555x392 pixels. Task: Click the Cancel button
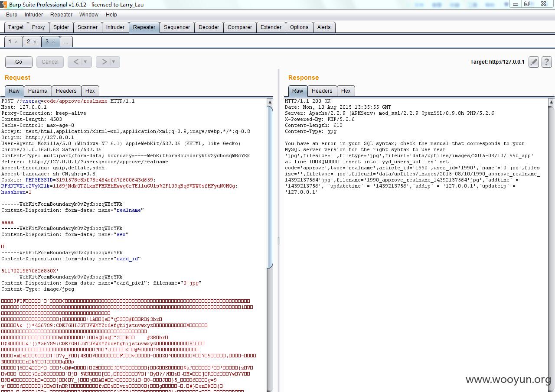pos(50,62)
